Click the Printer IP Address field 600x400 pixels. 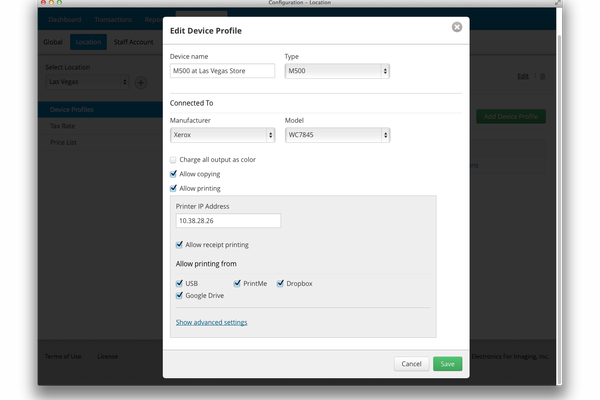tap(228, 220)
